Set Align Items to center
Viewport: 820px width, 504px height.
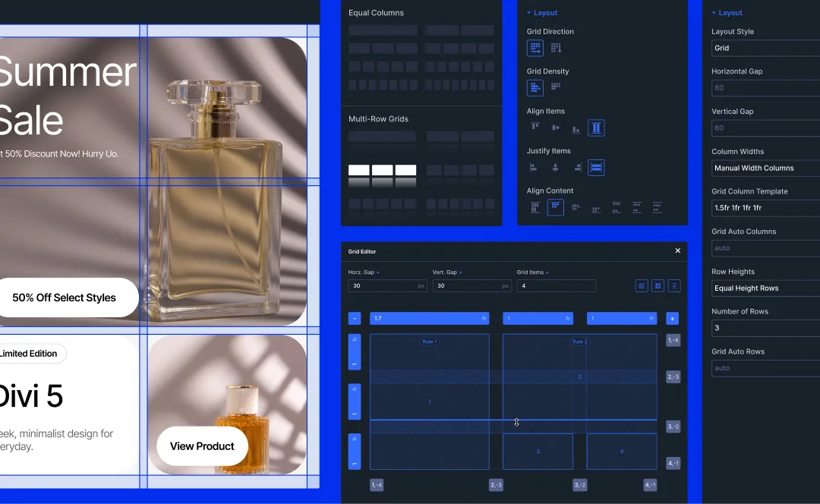[555, 128]
